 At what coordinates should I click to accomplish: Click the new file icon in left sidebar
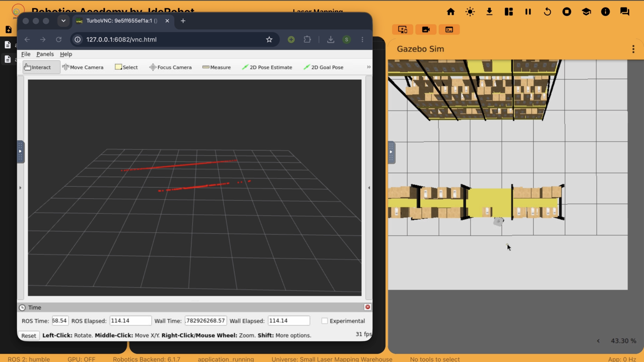coord(9,30)
